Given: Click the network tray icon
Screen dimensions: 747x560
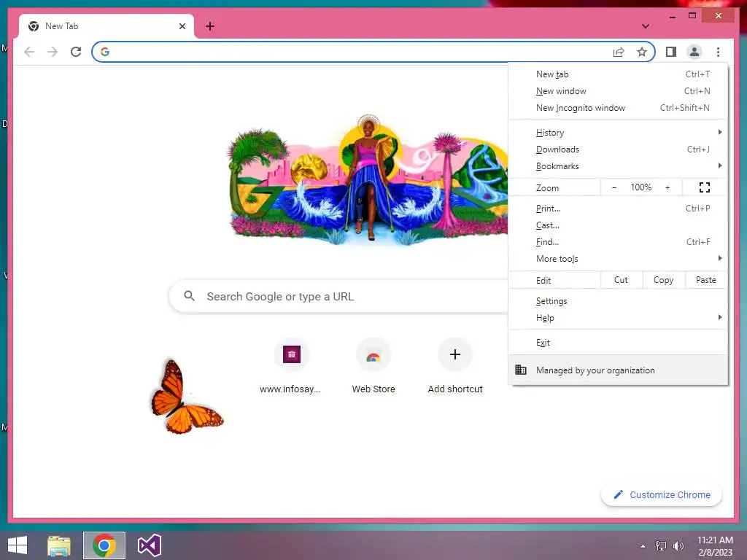Looking at the screenshot, I should pos(660,546).
